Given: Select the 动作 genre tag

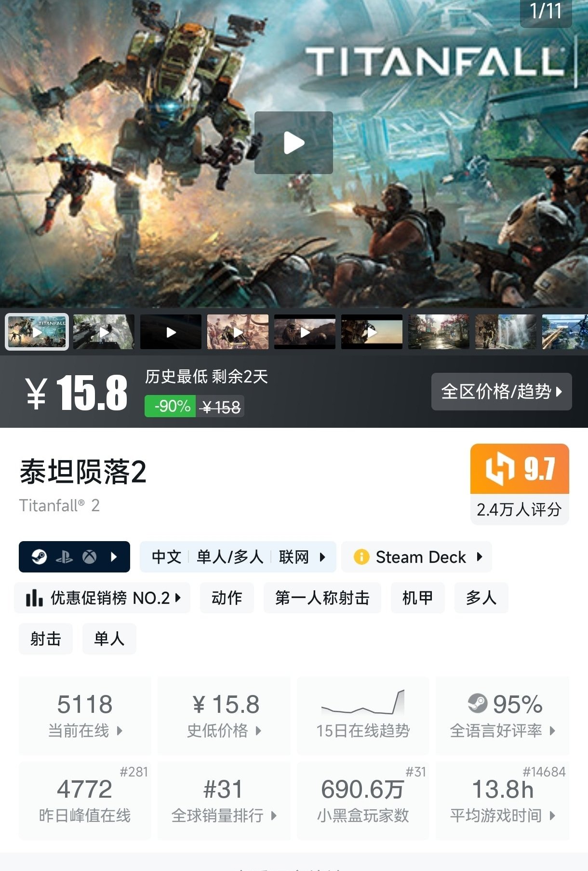Looking at the screenshot, I should click(227, 598).
